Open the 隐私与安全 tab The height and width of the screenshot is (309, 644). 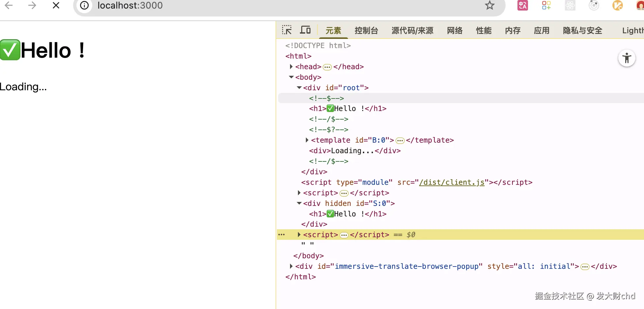(583, 31)
